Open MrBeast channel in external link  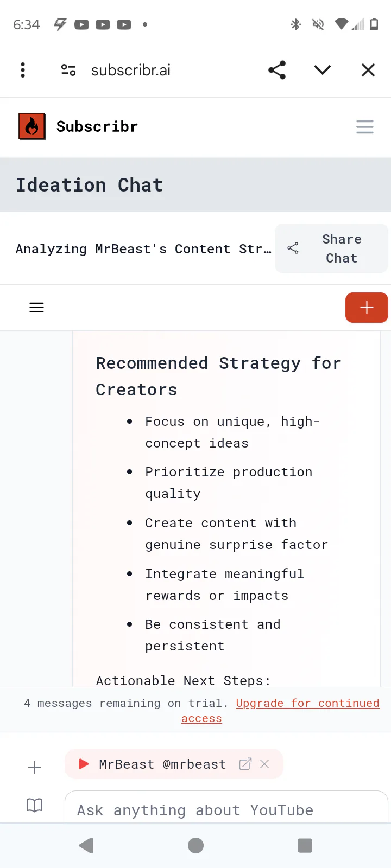point(245,764)
